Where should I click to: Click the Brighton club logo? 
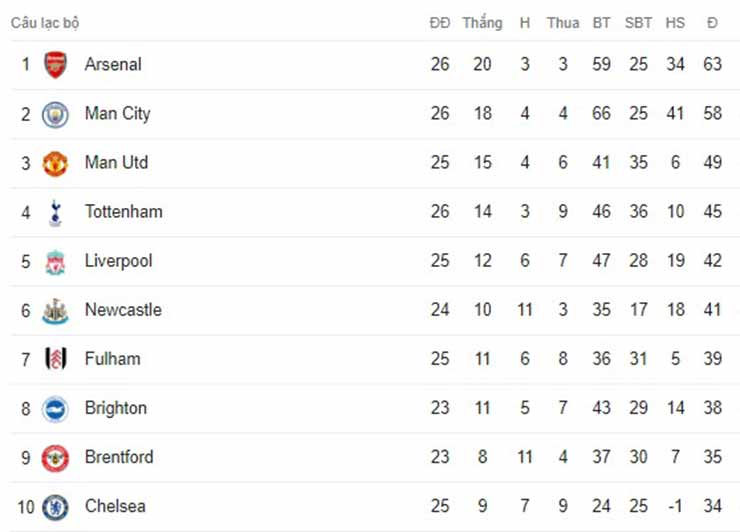pyautogui.click(x=55, y=408)
